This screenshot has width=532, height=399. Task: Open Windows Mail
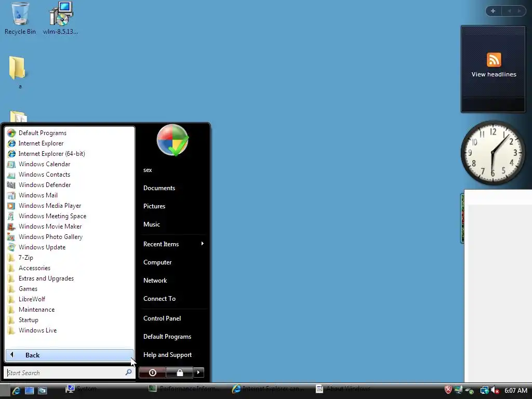(70, 195)
